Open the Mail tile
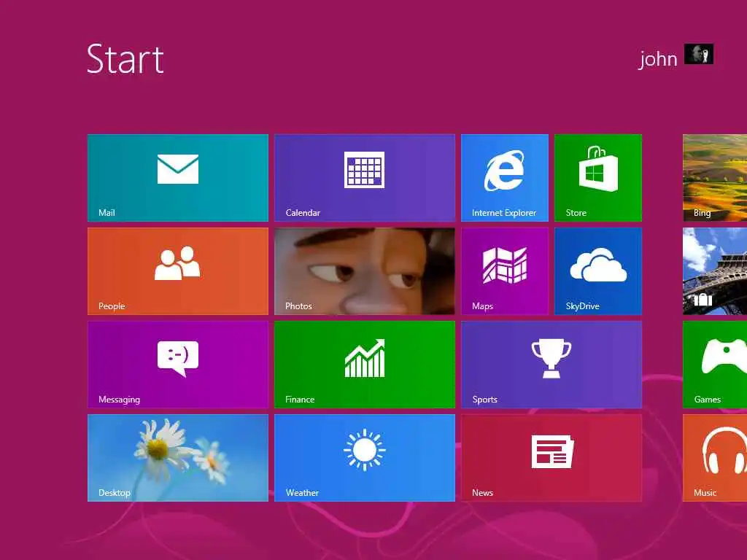The image size is (747, 560). point(178,178)
